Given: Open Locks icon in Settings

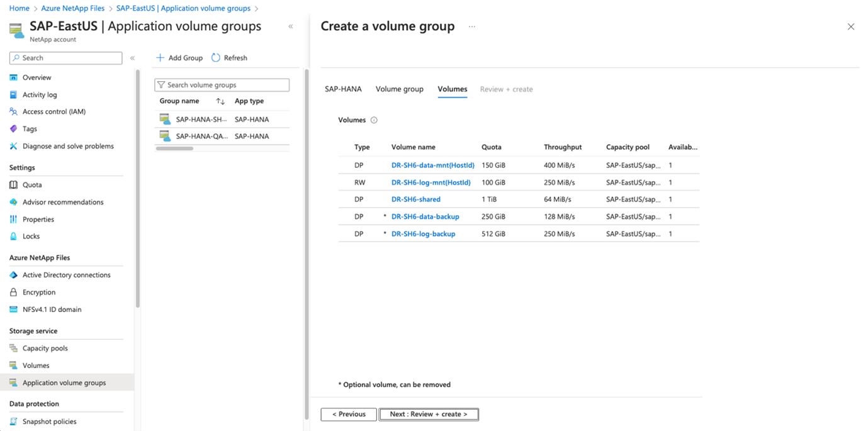Looking at the screenshot, I should (13, 237).
